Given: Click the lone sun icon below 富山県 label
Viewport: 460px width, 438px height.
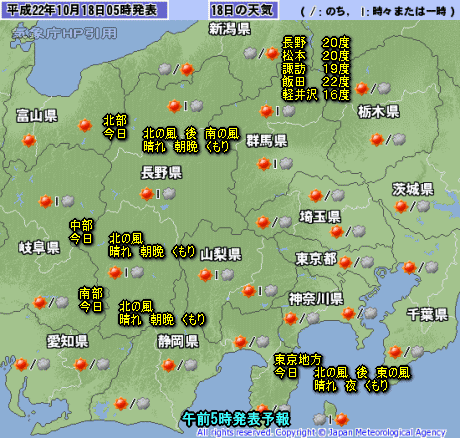Looking at the screenshot, I should coord(29,140).
